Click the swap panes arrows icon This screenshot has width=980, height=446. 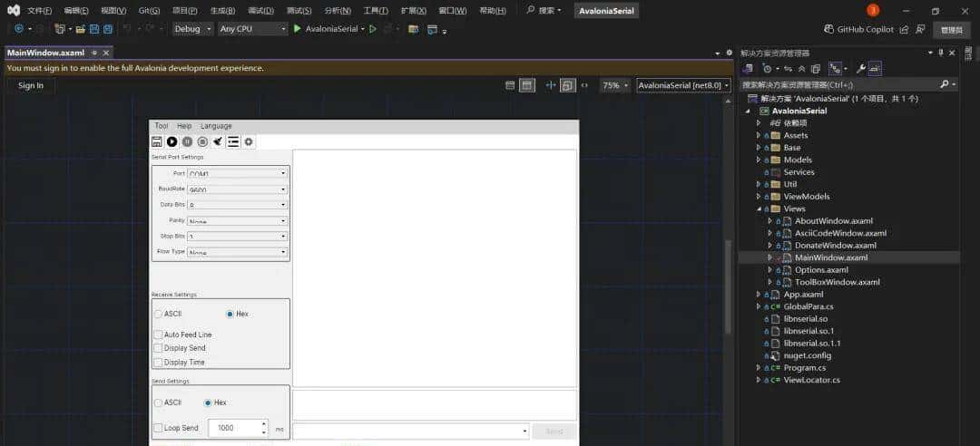(x=551, y=85)
